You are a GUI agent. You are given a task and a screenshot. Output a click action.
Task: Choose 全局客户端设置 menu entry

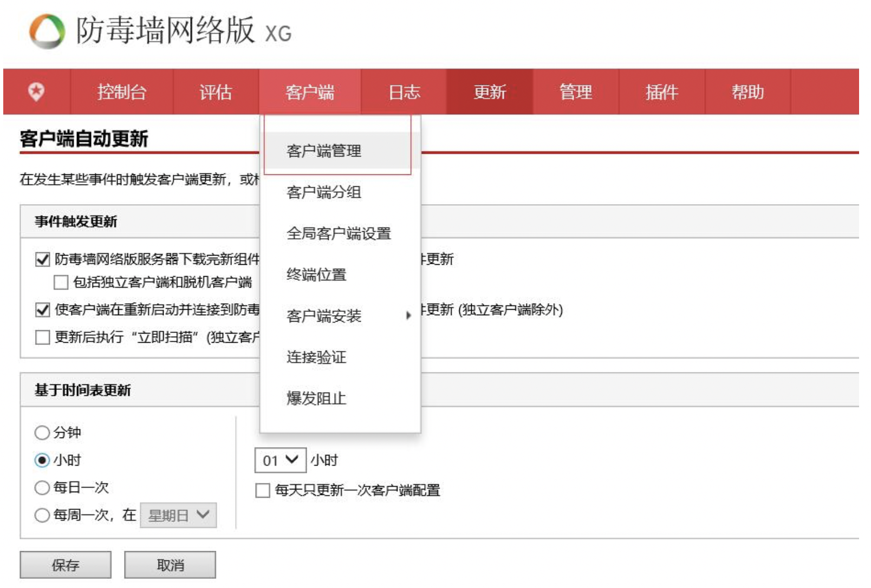340,233
